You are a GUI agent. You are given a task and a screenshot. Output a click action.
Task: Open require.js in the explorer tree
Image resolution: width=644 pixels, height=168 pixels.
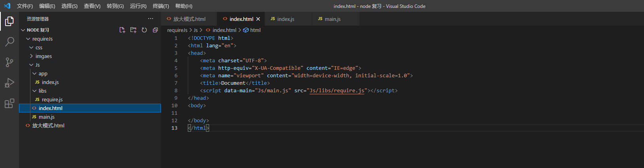pos(90,99)
